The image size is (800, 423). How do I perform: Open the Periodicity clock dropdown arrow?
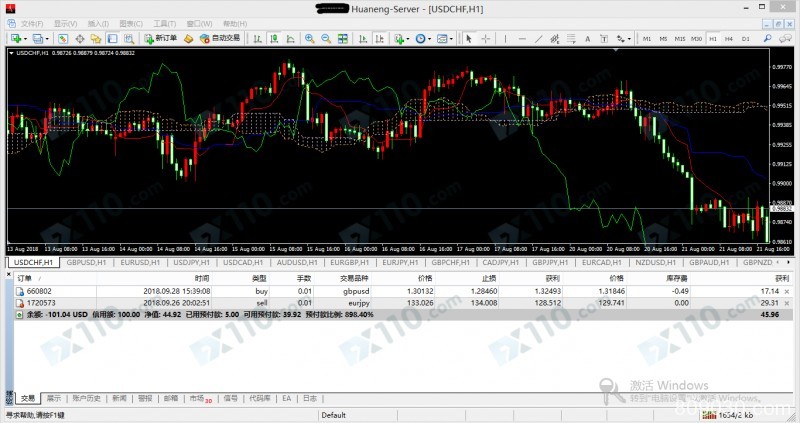(x=430, y=39)
